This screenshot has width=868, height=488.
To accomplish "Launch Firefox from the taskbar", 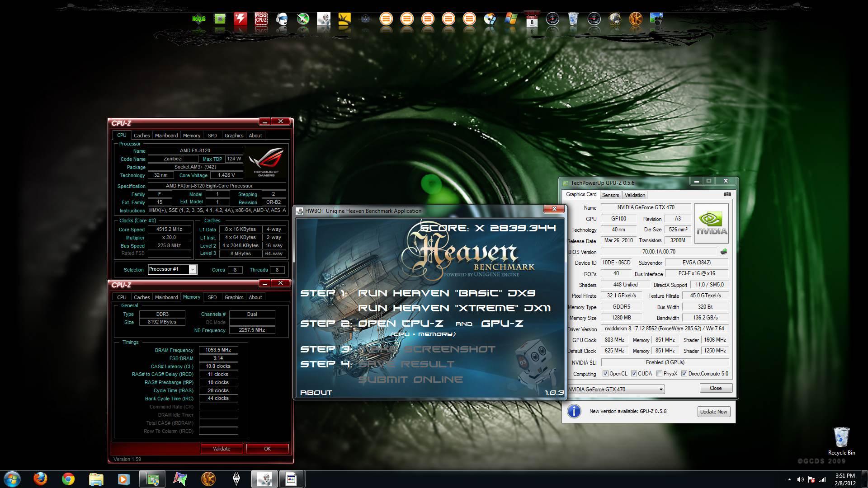I will (x=40, y=479).
